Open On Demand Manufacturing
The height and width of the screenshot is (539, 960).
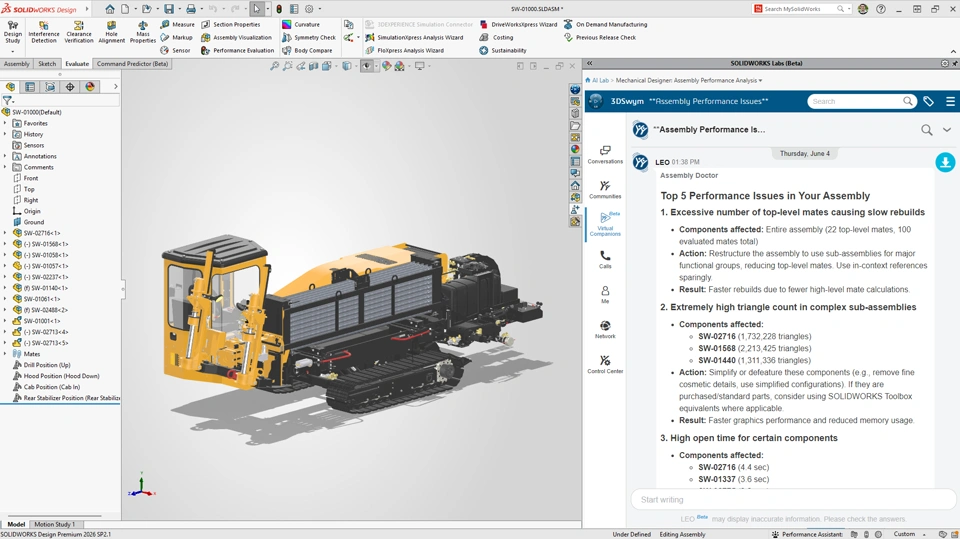pos(605,24)
